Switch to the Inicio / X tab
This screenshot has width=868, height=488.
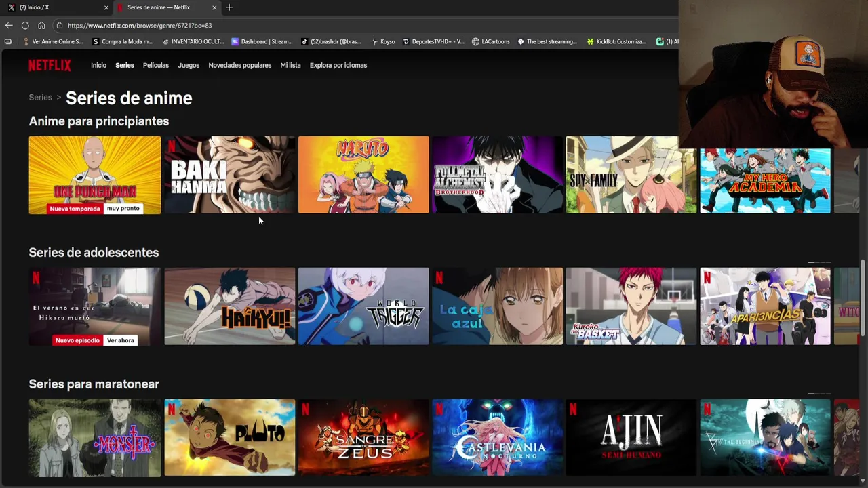[x=57, y=7]
